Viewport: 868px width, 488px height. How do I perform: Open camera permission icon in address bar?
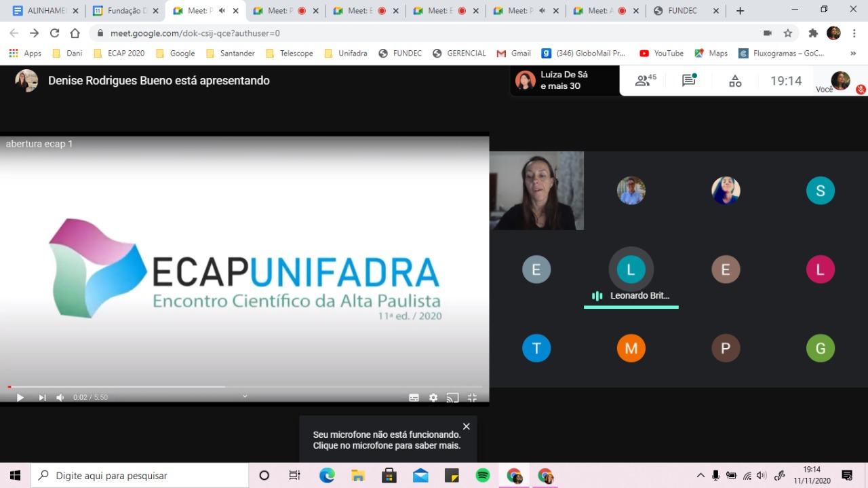point(768,33)
